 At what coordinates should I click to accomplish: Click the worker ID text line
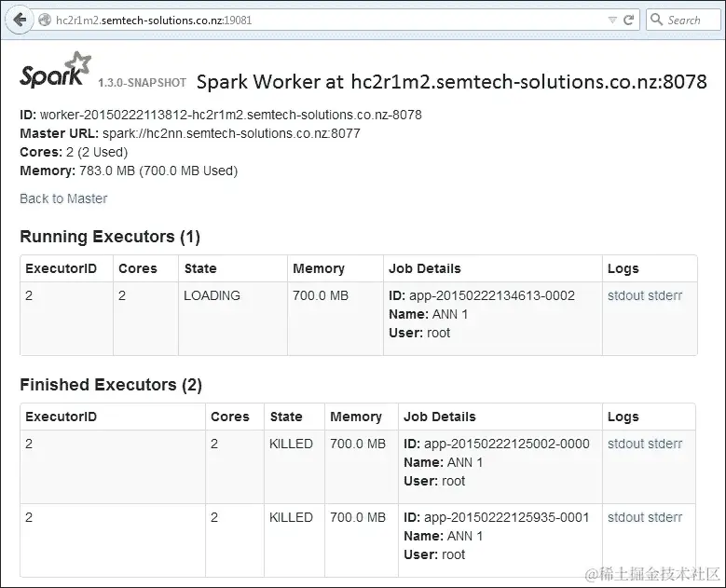(x=221, y=115)
